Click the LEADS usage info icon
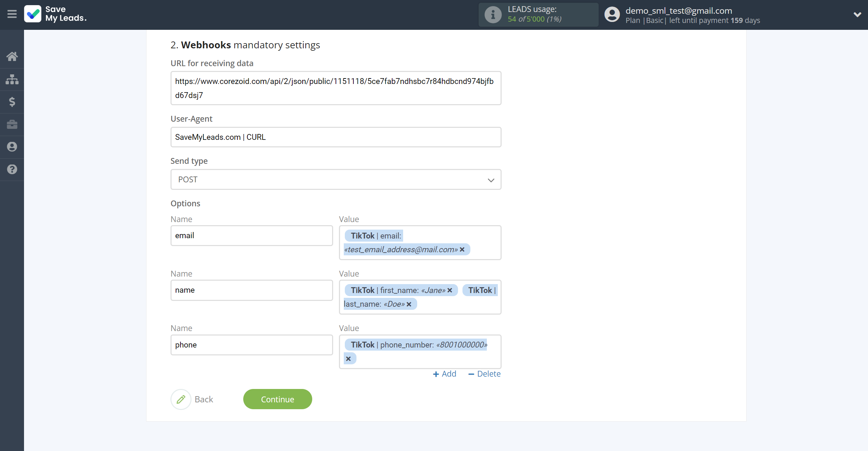The height and width of the screenshot is (451, 868). [x=493, y=15]
